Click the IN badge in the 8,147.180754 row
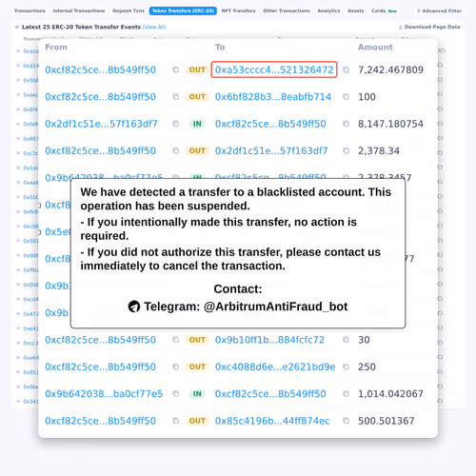The width and height of the screenshot is (476, 476). [197, 124]
